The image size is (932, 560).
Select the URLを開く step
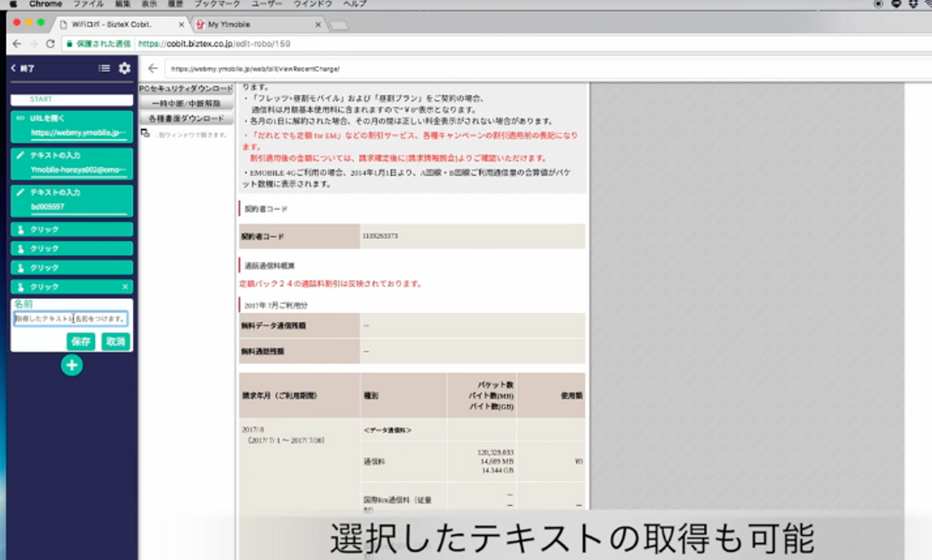(71, 125)
